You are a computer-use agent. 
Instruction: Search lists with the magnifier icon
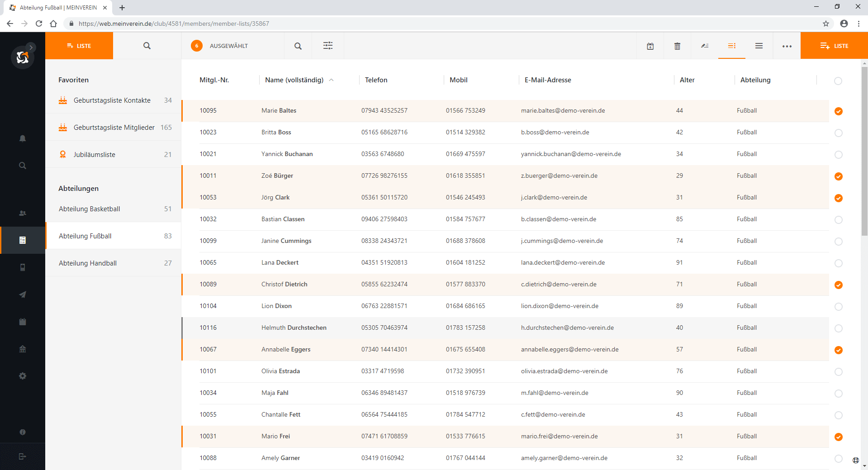click(147, 46)
